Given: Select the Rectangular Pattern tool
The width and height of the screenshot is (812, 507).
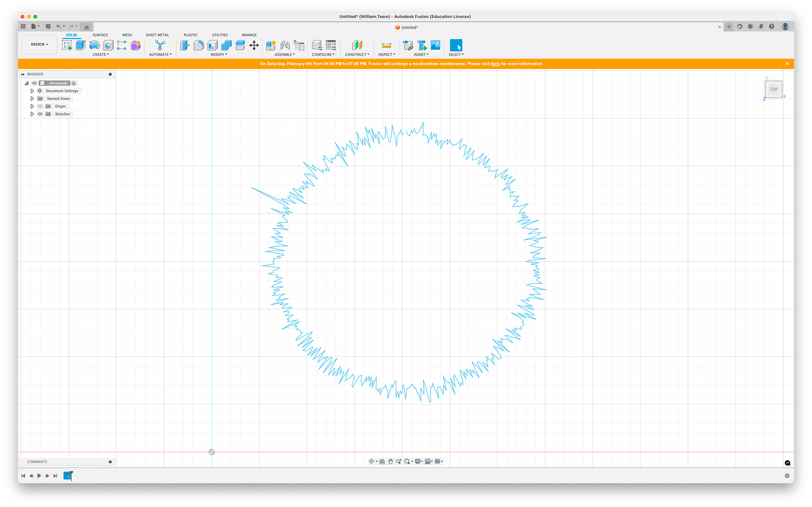Looking at the screenshot, I should tap(122, 45).
